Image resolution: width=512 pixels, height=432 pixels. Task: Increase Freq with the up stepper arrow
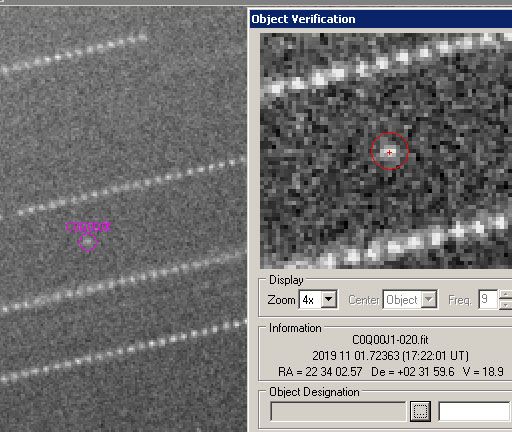pyautogui.click(x=506, y=294)
